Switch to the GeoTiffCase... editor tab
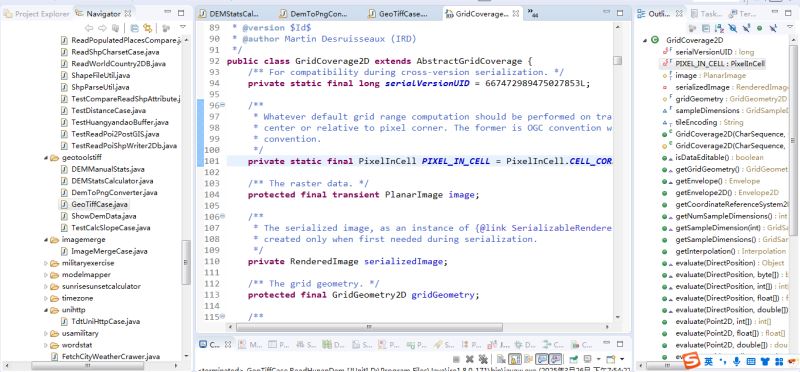This screenshot has height=372, width=800. pos(397,14)
